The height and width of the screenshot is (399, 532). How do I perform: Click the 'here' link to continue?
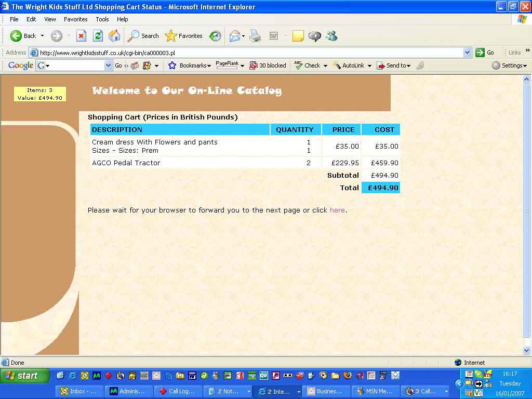click(337, 210)
